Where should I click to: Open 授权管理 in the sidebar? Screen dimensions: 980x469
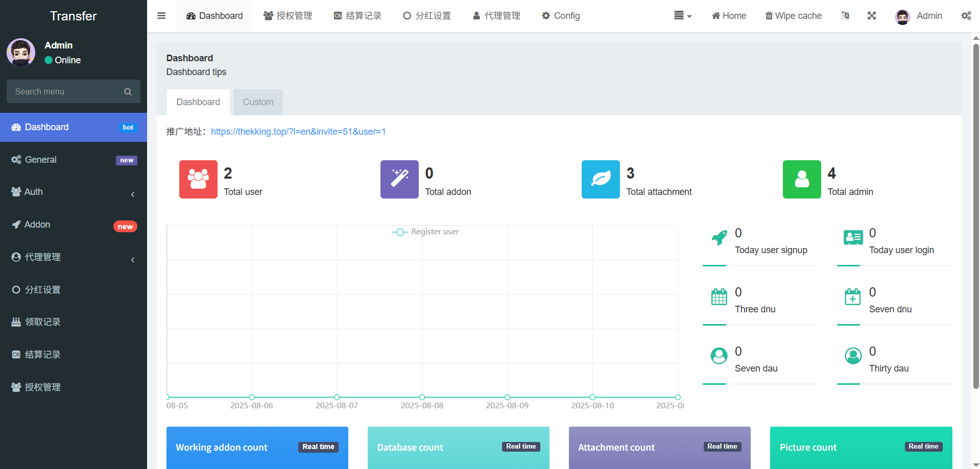(x=74, y=387)
